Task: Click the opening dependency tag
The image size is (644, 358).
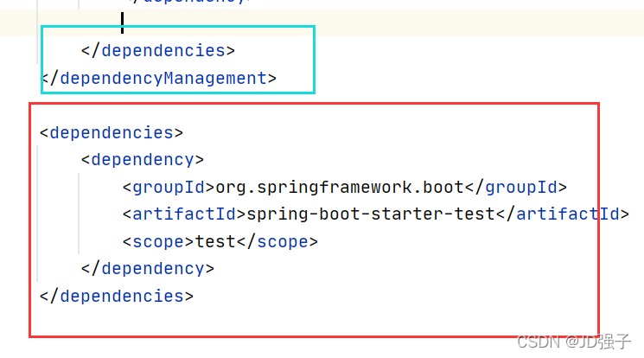Action: [x=142, y=160]
